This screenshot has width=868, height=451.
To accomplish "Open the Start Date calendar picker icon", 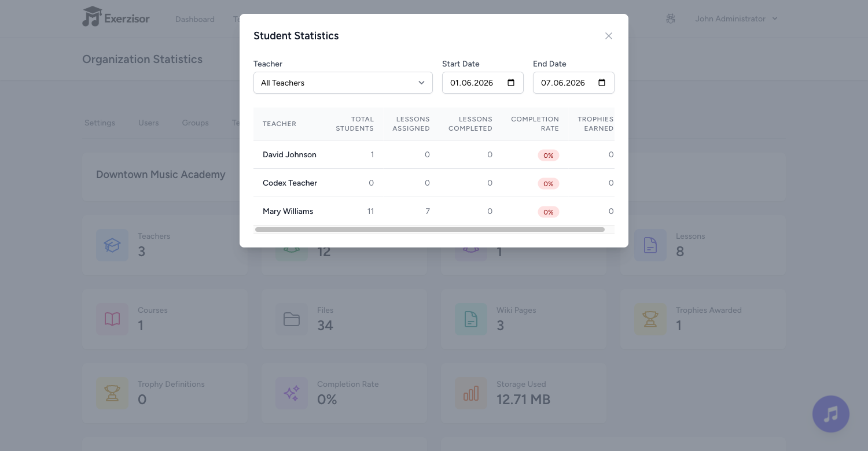I will click(511, 83).
